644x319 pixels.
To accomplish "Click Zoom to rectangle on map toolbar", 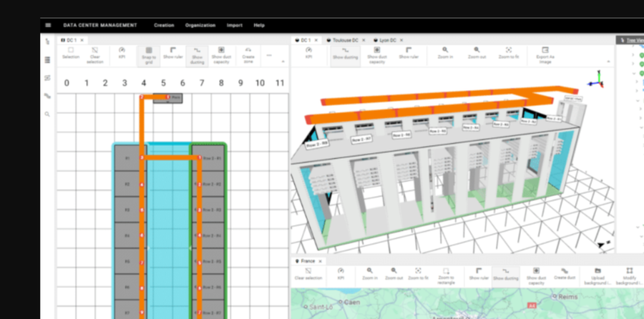I will (446, 276).
